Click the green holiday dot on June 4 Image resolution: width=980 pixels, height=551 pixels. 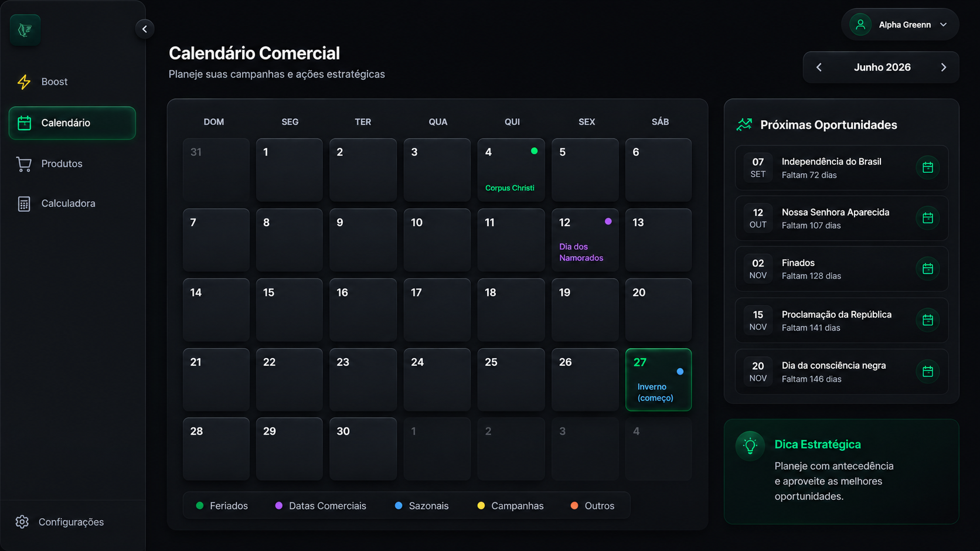coord(534,151)
